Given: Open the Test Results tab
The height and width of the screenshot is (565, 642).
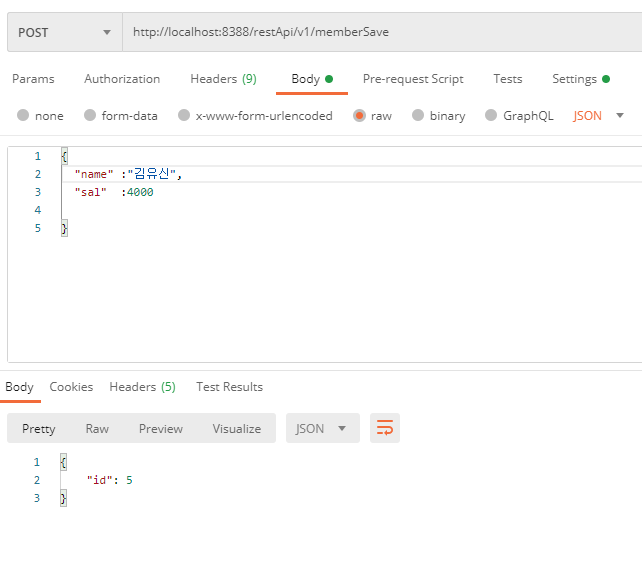Looking at the screenshot, I should (x=229, y=386).
